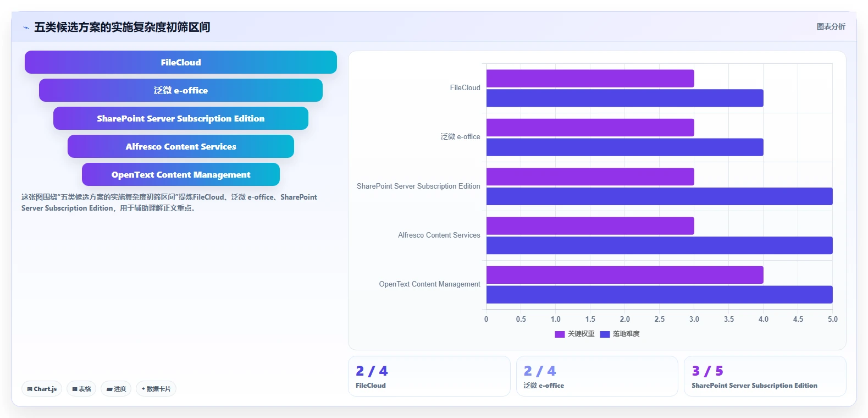Click the 2.5 tick on the x-axis

click(x=660, y=319)
